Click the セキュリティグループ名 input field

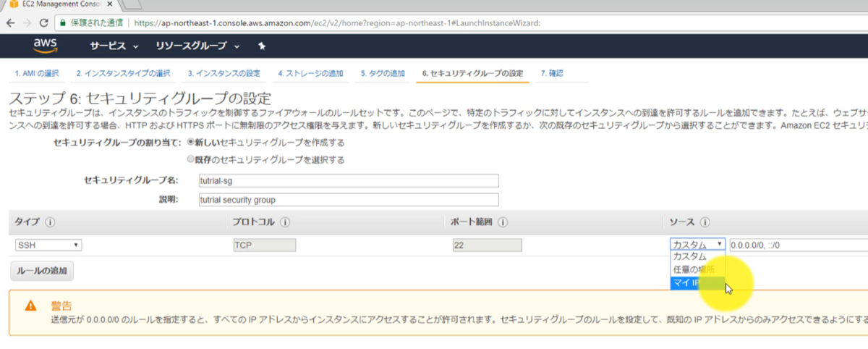point(349,181)
